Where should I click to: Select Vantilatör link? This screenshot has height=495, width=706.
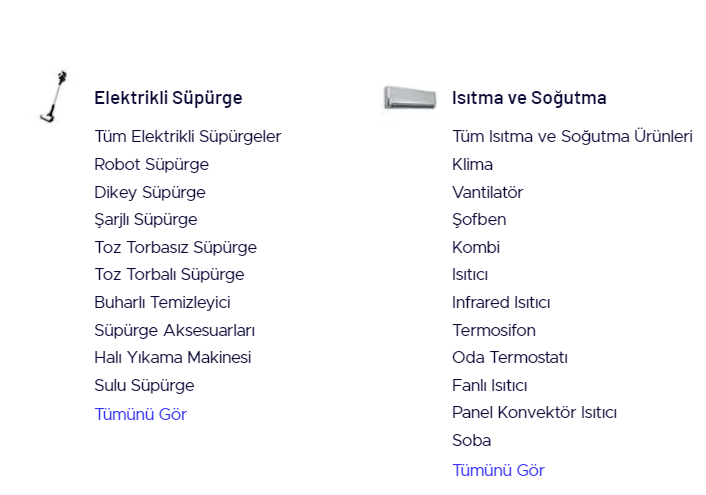click(487, 192)
